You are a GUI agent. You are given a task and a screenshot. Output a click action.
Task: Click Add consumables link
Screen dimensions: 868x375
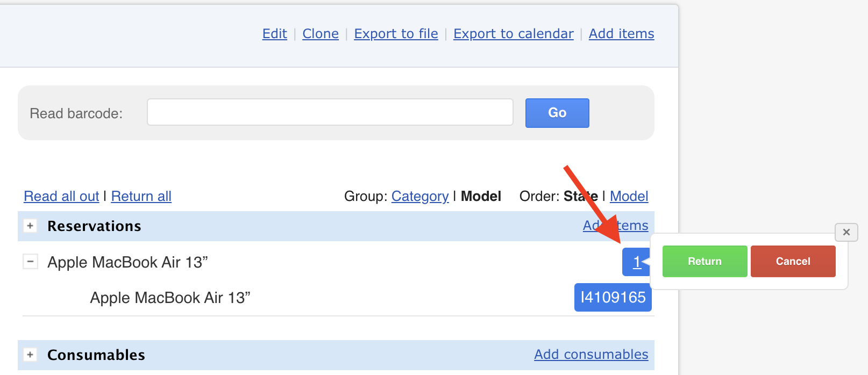point(591,354)
